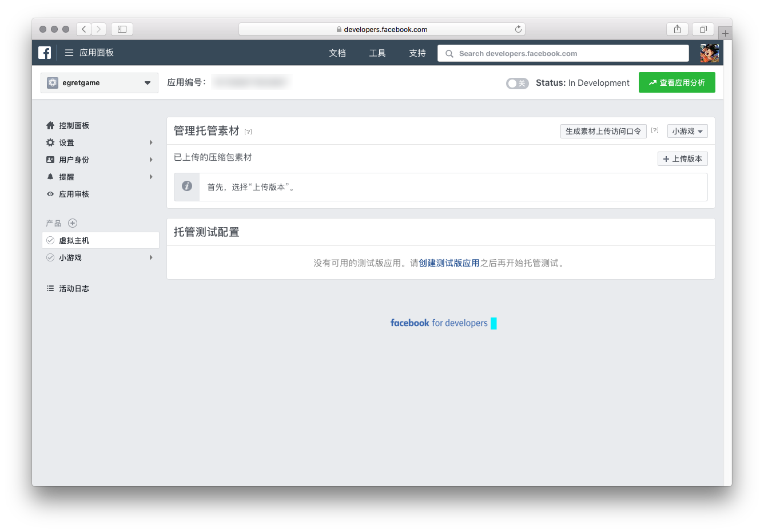764x532 pixels.
Task: Click the Facebook logo icon
Action: tap(45, 53)
